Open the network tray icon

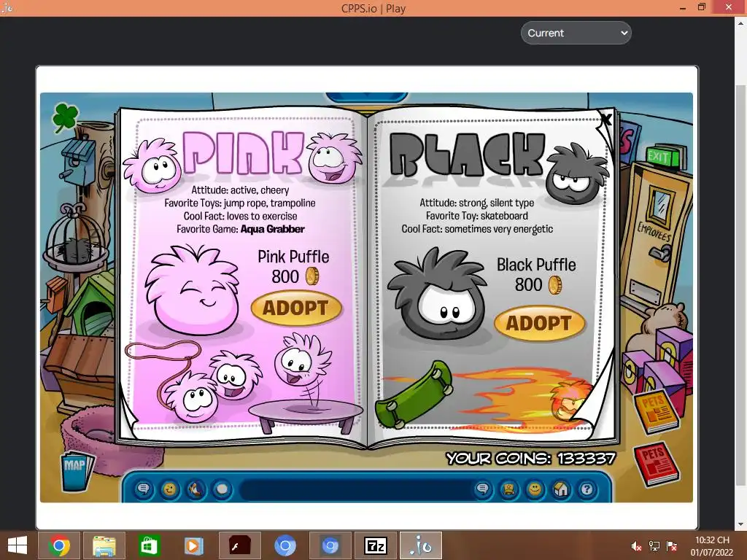(654, 546)
